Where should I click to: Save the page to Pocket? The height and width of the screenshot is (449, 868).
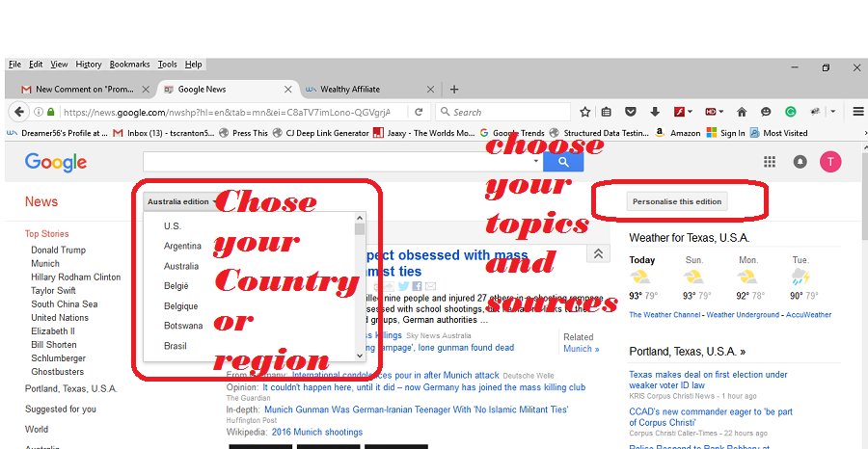coord(631,112)
